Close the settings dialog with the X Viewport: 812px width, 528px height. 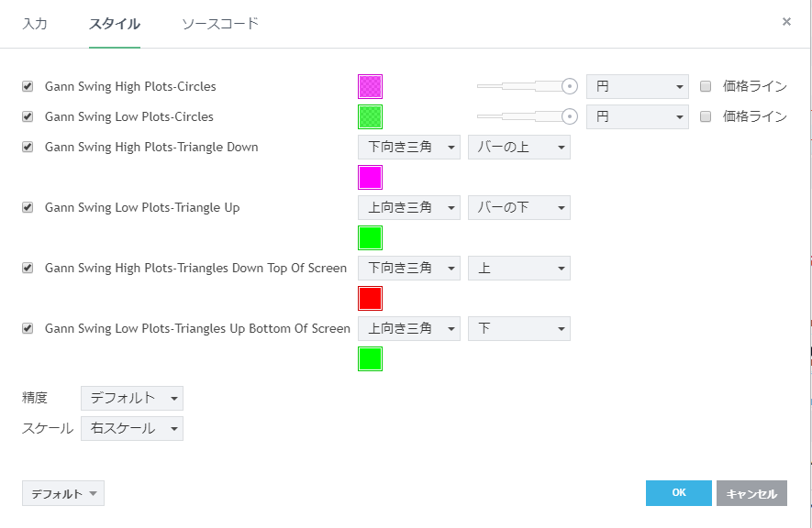point(786,22)
